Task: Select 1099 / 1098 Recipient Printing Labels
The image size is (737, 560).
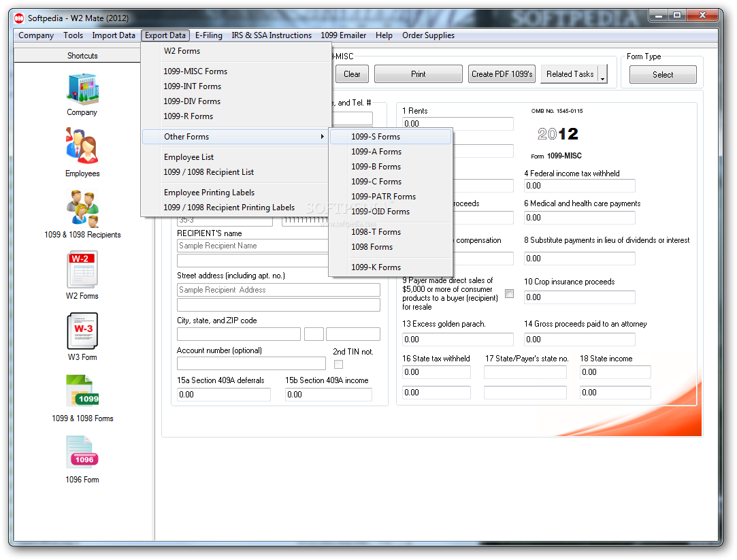Action: pyautogui.click(x=236, y=208)
